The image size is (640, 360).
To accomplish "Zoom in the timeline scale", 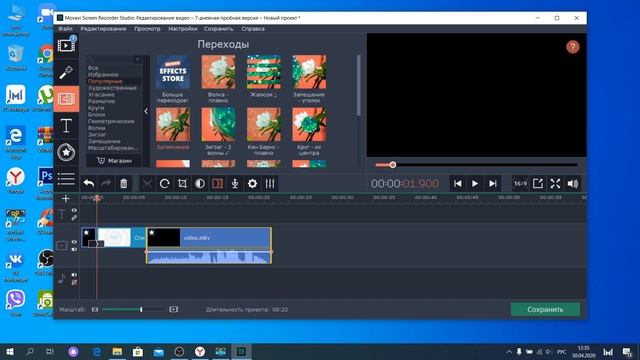I will (x=173, y=309).
